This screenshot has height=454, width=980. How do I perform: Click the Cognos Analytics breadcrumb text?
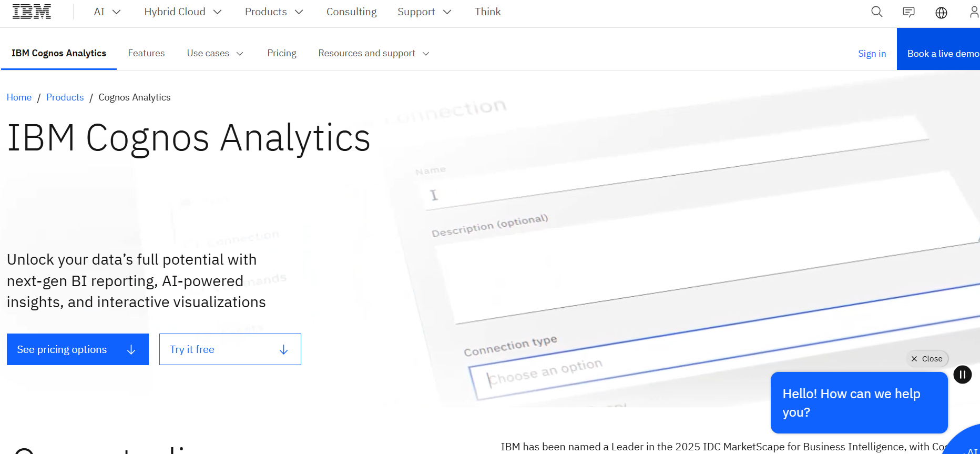pyautogui.click(x=135, y=97)
